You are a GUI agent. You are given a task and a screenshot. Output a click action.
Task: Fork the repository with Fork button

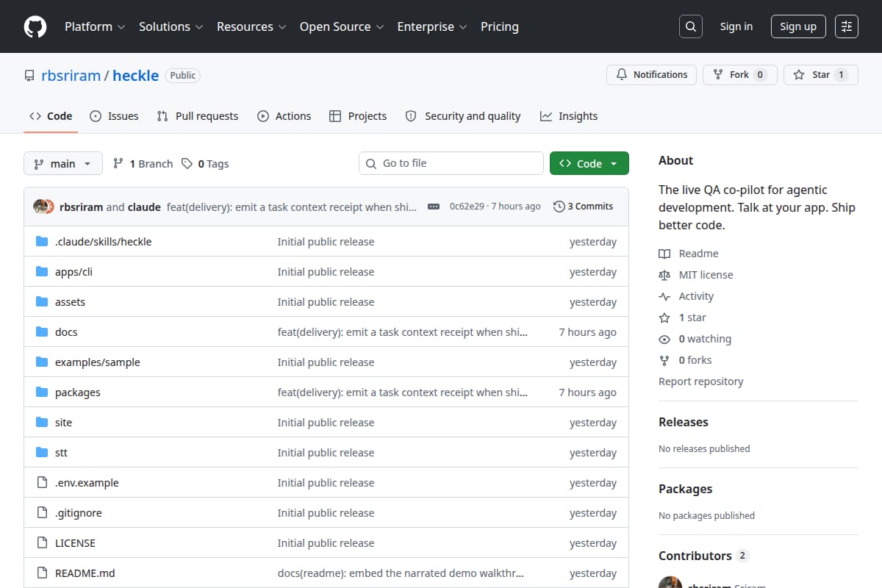click(x=740, y=75)
